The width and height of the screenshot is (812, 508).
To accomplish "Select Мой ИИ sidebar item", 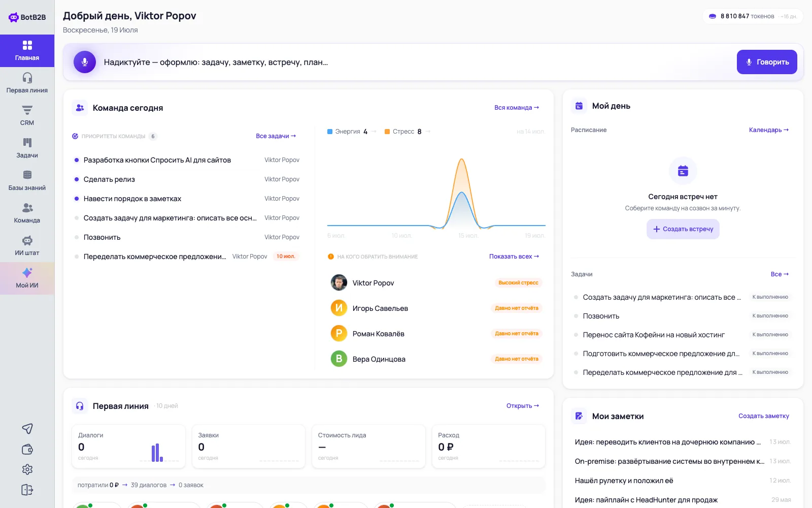I will [x=27, y=278].
